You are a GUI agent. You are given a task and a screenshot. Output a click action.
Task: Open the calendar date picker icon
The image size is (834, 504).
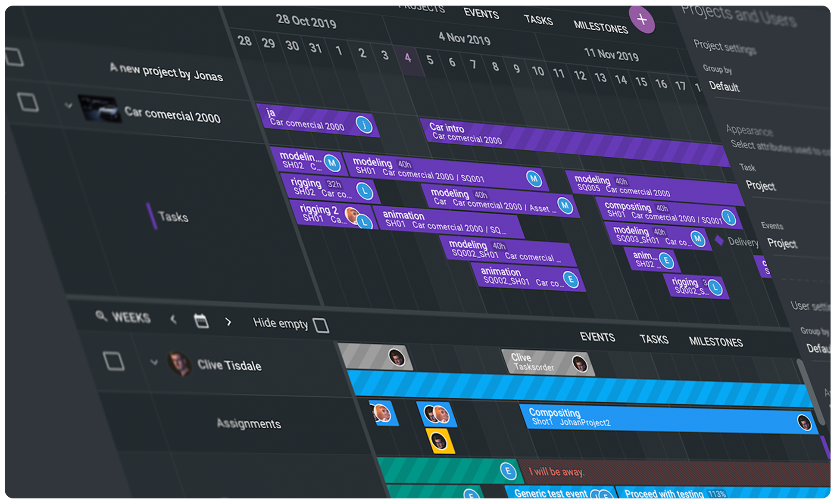point(201,321)
